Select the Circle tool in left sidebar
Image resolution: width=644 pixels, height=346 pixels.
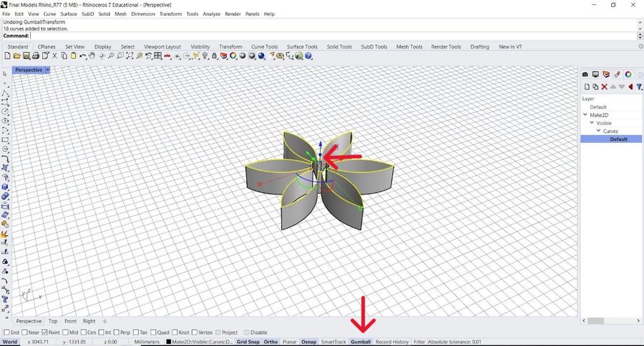click(x=5, y=112)
